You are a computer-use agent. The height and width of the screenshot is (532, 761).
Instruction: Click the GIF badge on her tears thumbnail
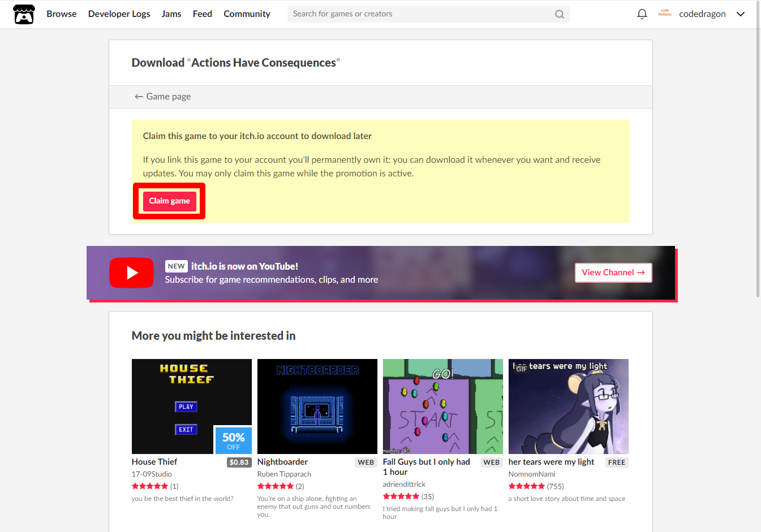click(x=521, y=368)
